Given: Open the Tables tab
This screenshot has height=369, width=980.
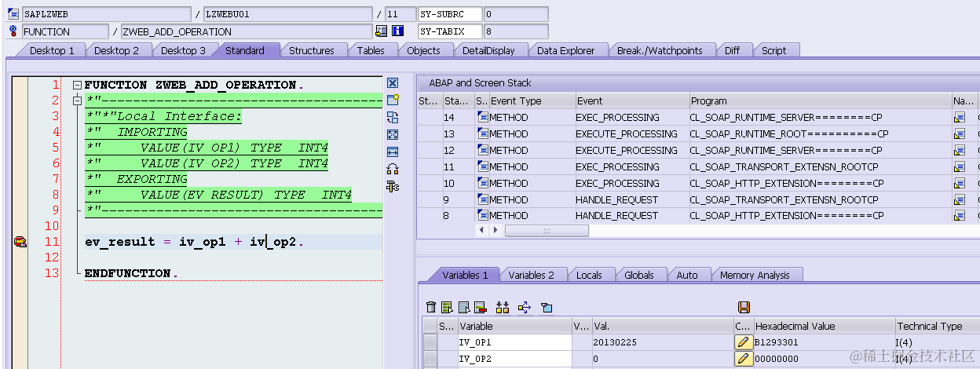Looking at the screenshot, I should (371, 50).
